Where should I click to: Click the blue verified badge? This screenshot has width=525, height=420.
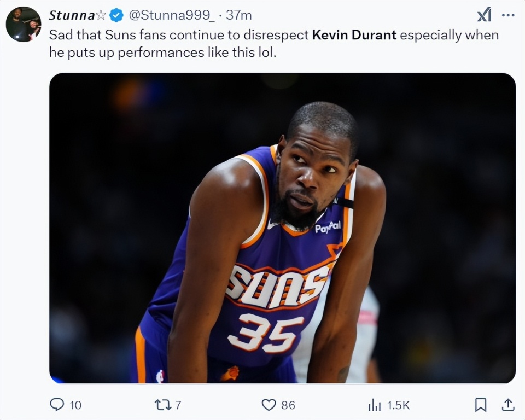coord(116,15)
